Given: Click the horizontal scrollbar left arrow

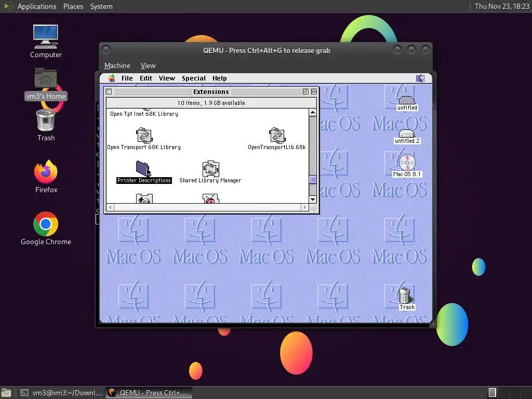Looking at the screenshot, I should (110, 207).
